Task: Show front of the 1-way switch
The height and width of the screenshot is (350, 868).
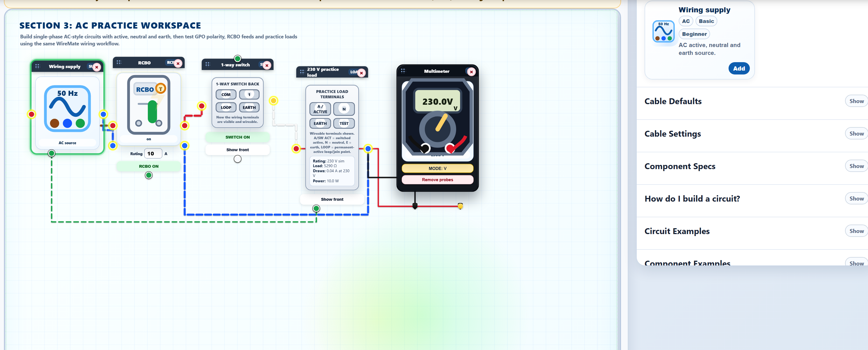Action: coord(237,150)
